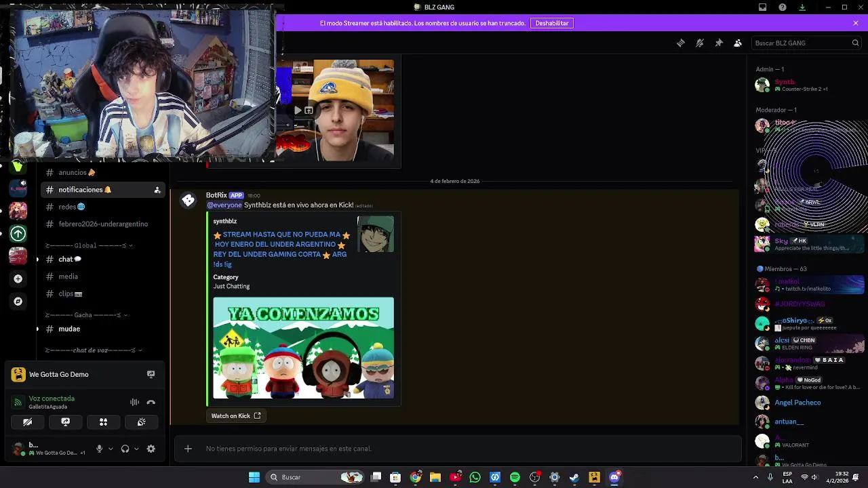Click the green upward arrow server icon

[18, 234]
